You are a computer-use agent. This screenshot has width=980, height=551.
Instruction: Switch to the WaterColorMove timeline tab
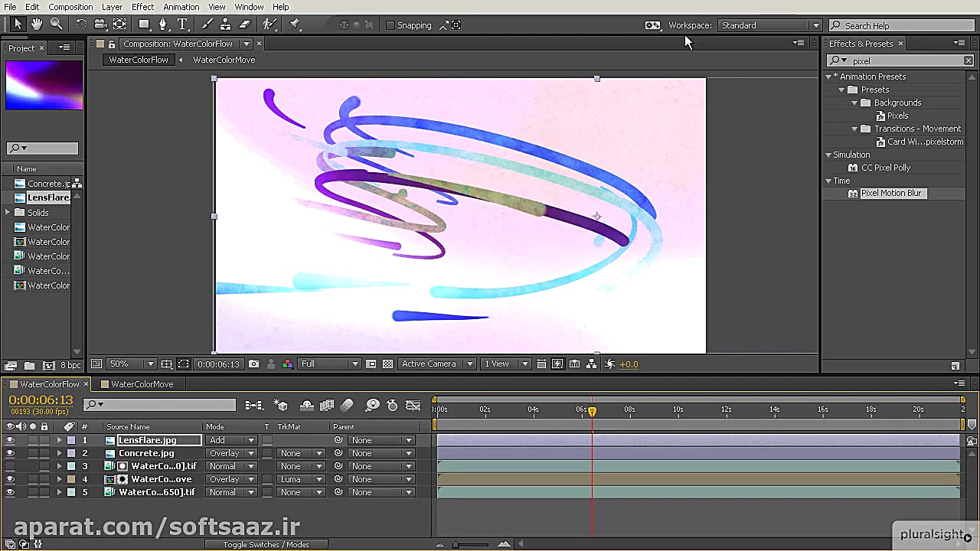(142, 384)
